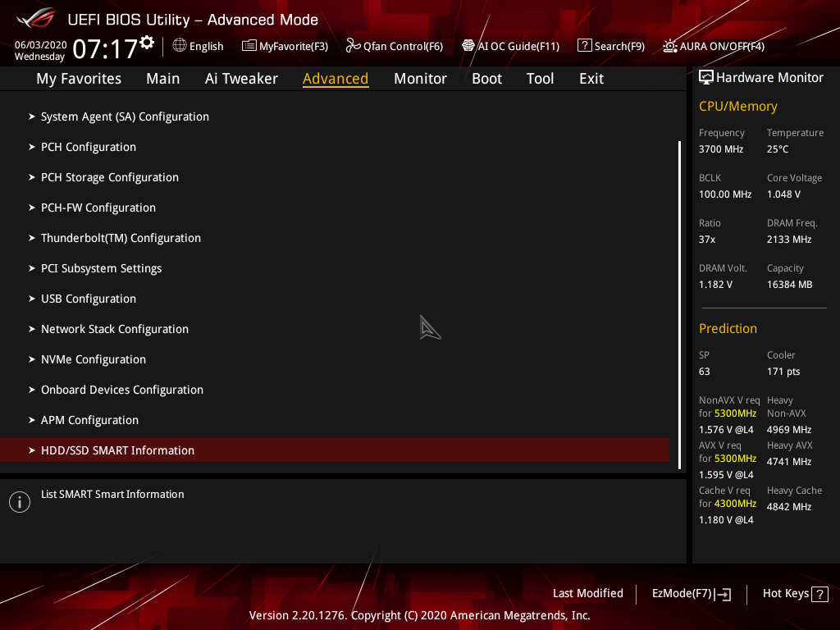Toggle AURA lighting on or off
Image resolution: width=840 pixels, height=630 pixels.
tap(713, 46)
